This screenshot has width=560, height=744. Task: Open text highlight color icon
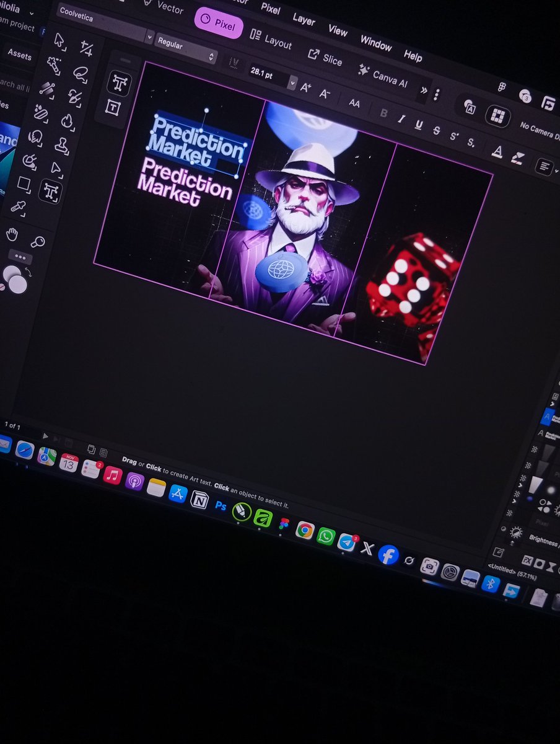[517, 157]
